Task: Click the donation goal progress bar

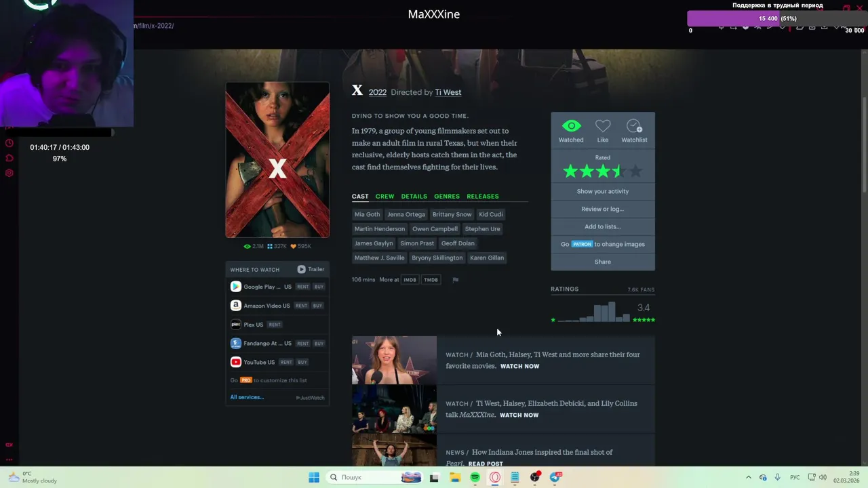Action: pyautogui.click(x=777, y=18)
